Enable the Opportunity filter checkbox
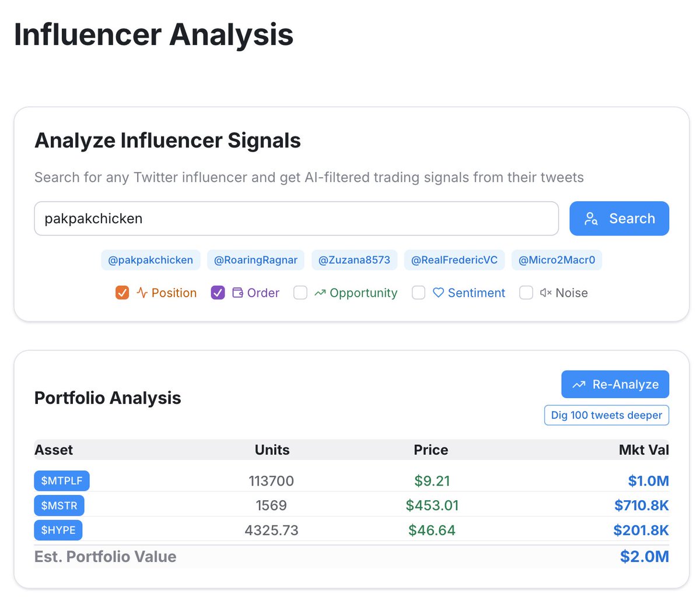Screen dimensions: 700x597 coord(300,293)
